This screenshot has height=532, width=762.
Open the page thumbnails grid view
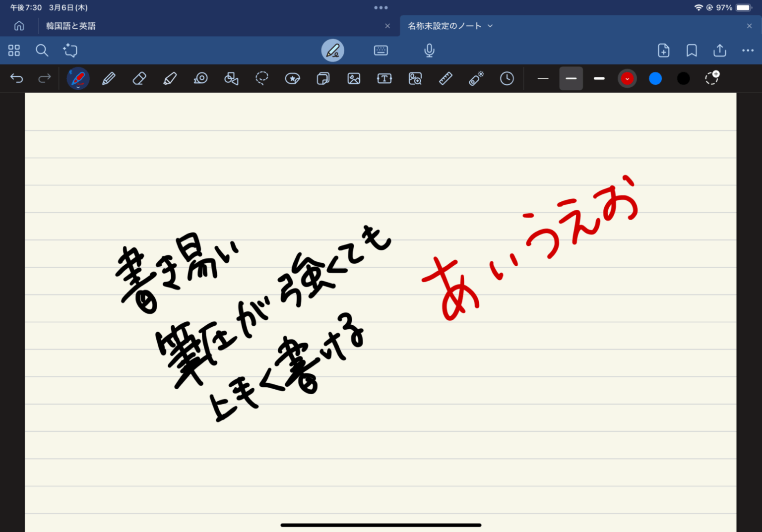pyautogui.click(x=14, y=50)
